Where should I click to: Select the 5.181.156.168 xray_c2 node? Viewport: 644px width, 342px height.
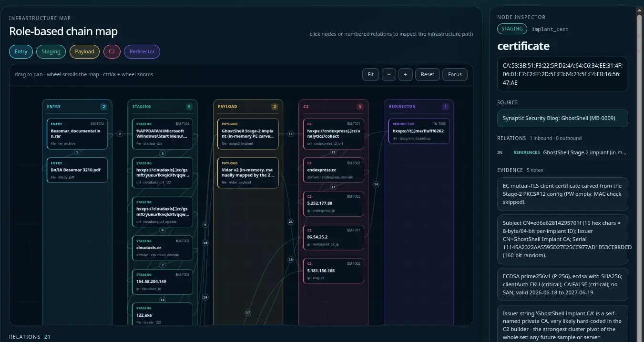tap(333, 271)
